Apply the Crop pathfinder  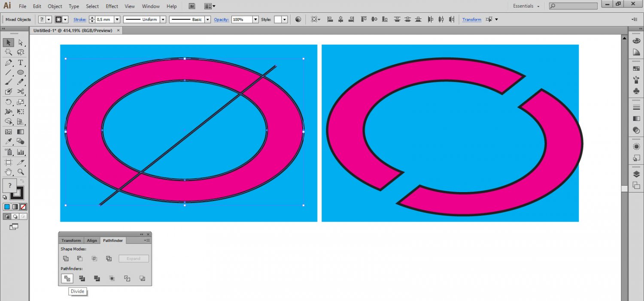[112, 278]
